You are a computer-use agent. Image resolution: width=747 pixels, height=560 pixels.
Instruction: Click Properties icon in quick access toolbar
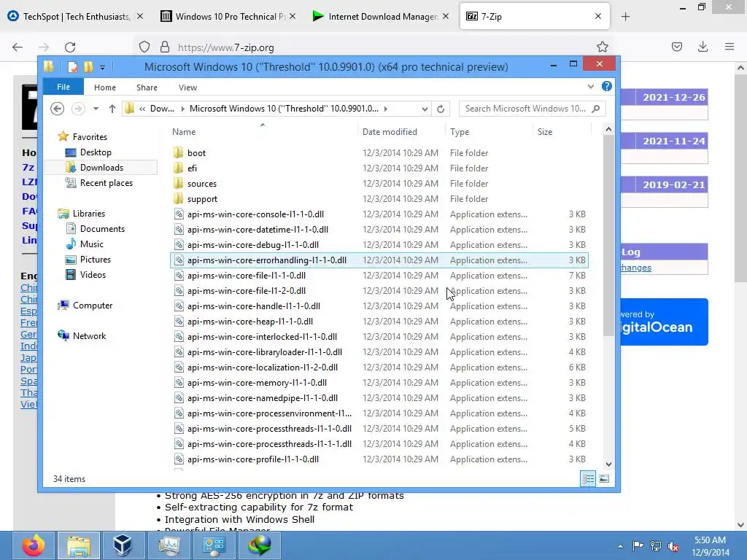[x=73, y=67]
